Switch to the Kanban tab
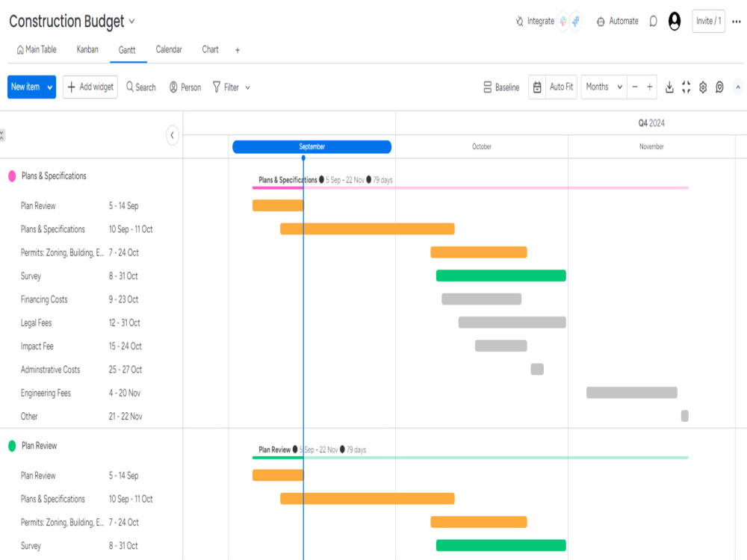This screenshot has height=560, width=747. coord(87,49)
